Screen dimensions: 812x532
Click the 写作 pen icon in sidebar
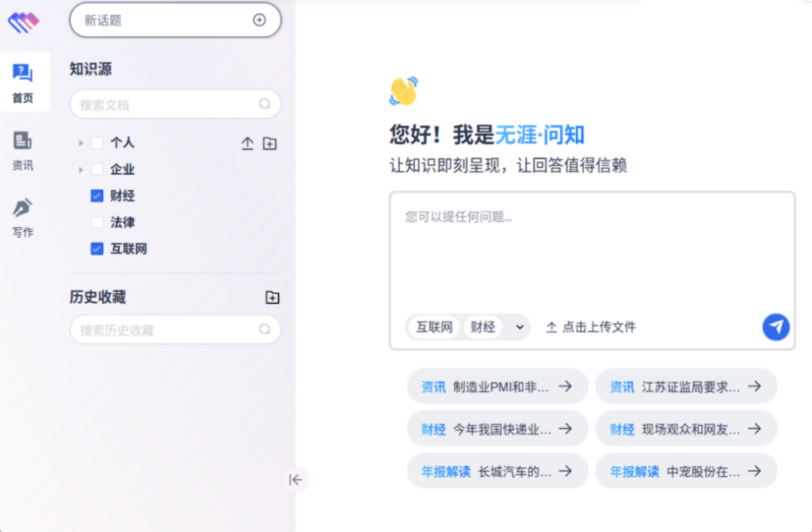(x=23, y=208)
